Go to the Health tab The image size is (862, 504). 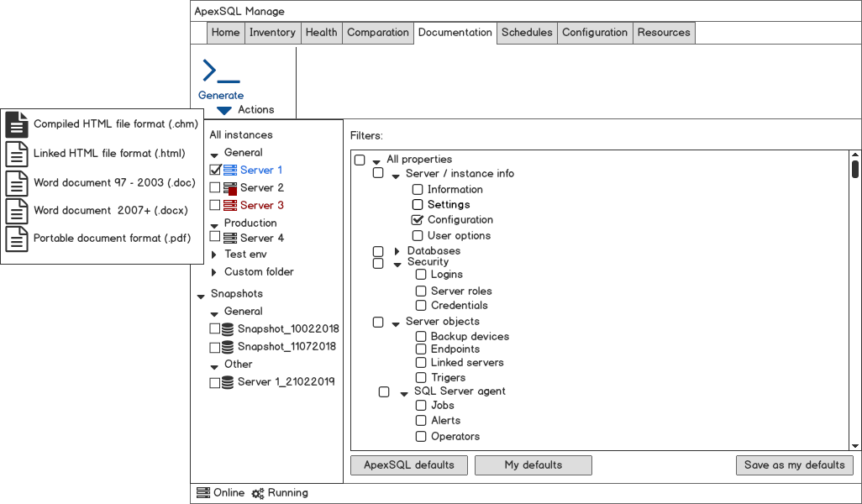pos(321,33)
